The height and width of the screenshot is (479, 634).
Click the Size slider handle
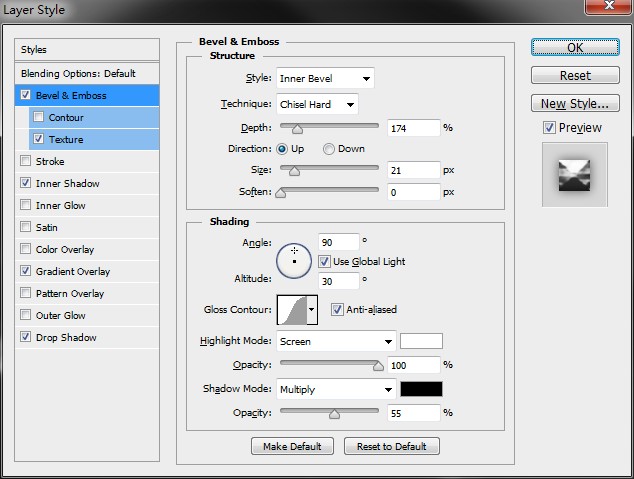(294, 171)
